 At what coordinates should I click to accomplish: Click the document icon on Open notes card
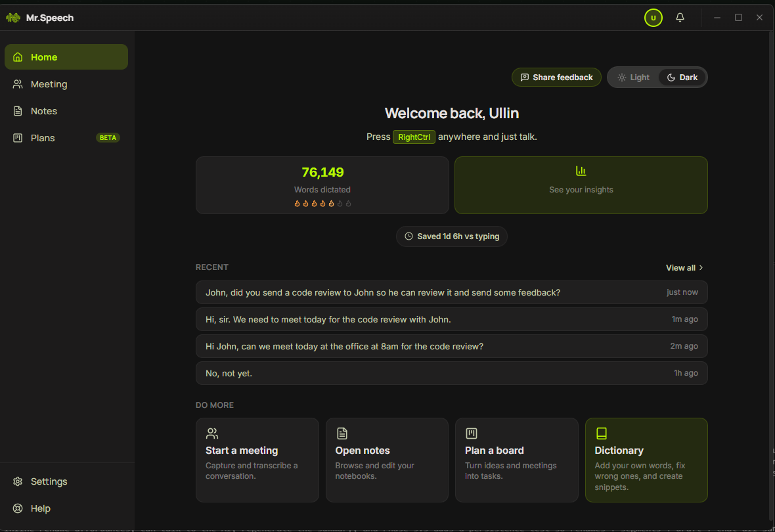[x=342, y=433]
